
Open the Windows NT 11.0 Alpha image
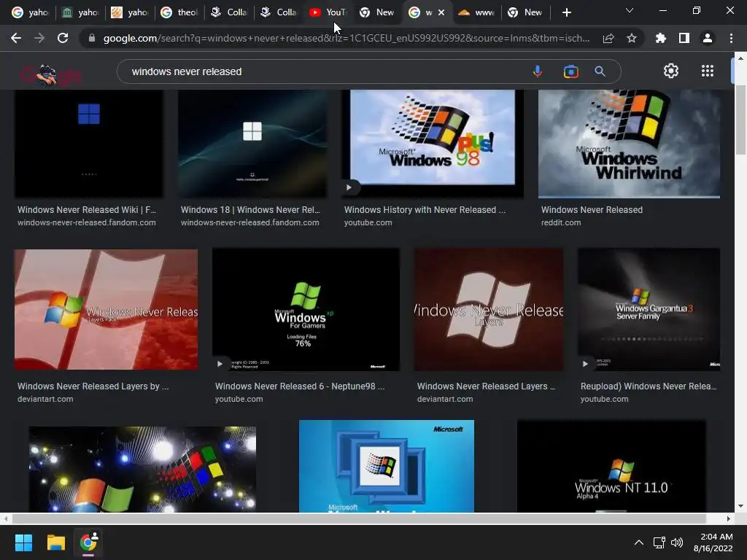pos(611,466)
